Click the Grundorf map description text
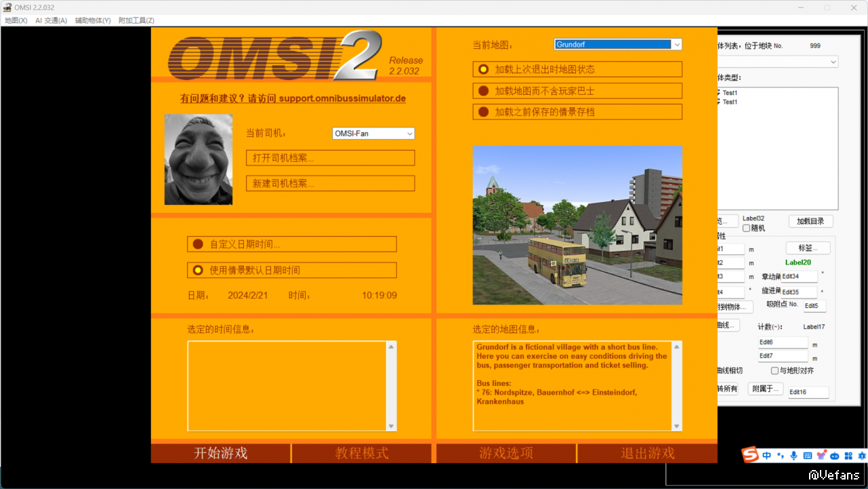The image size is (868, 489). pos(572,374)
